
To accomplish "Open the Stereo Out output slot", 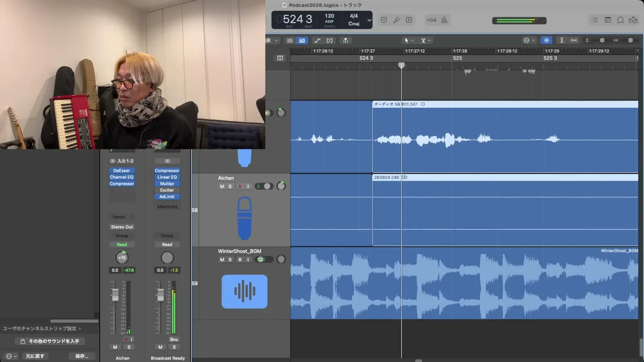I will (x=122, y=227).
